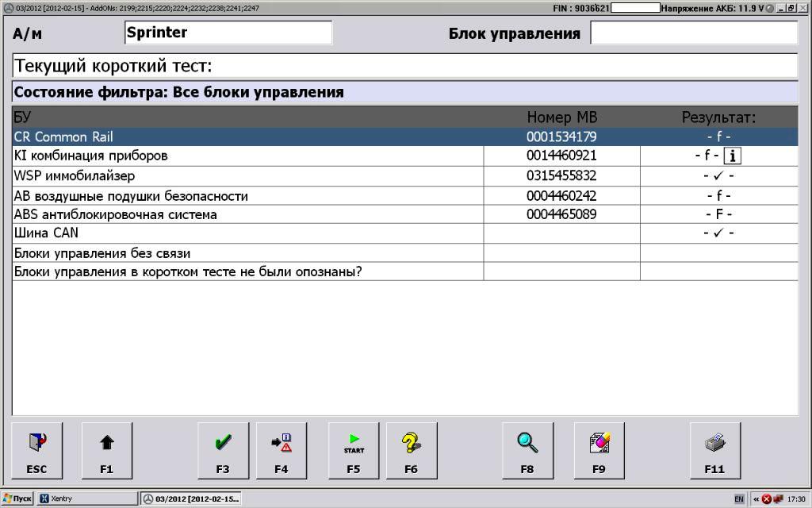Open the info icon in the KI row
812x508 pixels.
(732, 156)
